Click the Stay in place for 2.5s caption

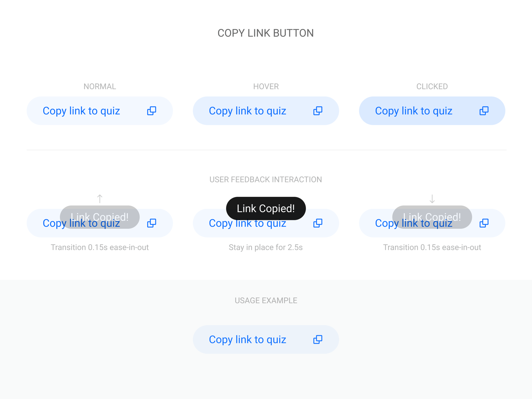point(266,247)
